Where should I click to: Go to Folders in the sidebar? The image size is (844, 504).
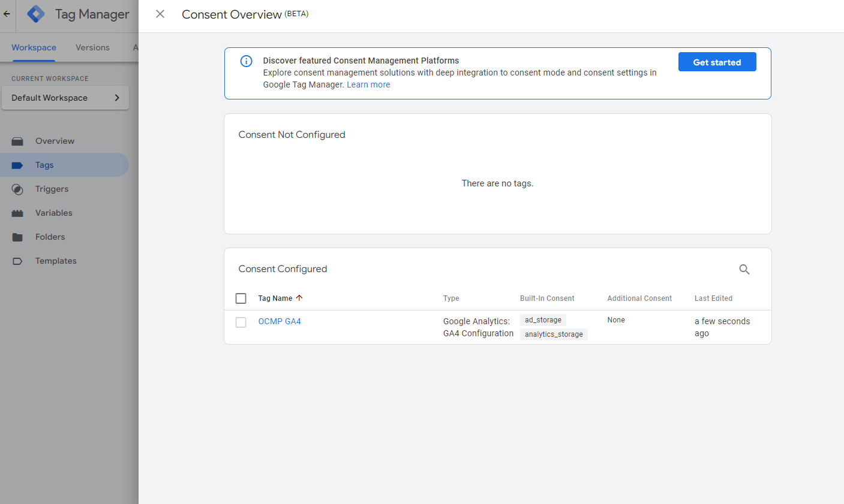tap(50, 237)
